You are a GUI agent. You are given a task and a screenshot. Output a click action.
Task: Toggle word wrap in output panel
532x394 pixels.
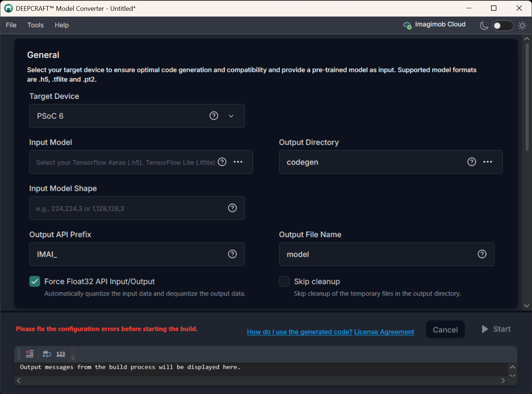coord(47,354)
